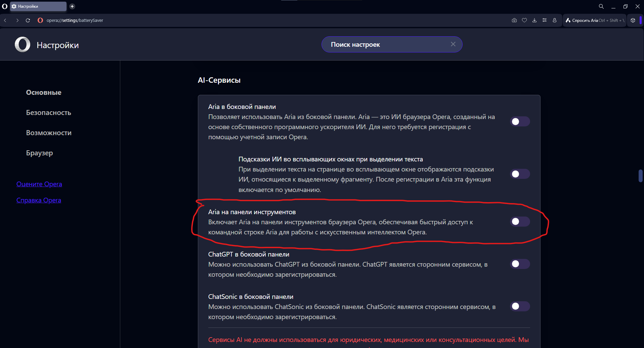Open the extensions cube icon

point(633,20)
